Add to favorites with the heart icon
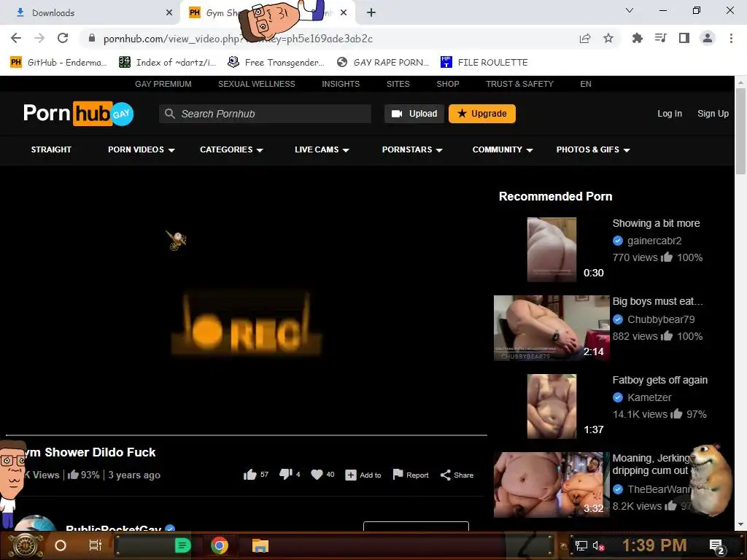 tap(317, 474)
